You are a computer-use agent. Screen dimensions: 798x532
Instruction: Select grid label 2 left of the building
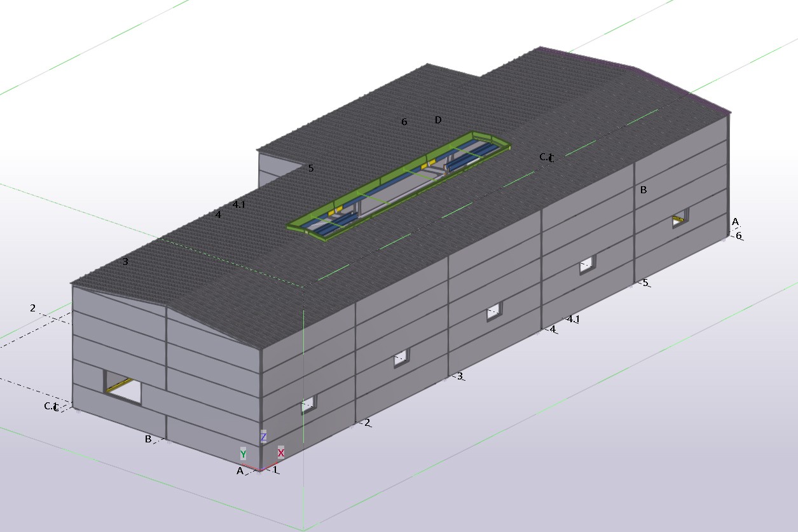click(32, 308)
